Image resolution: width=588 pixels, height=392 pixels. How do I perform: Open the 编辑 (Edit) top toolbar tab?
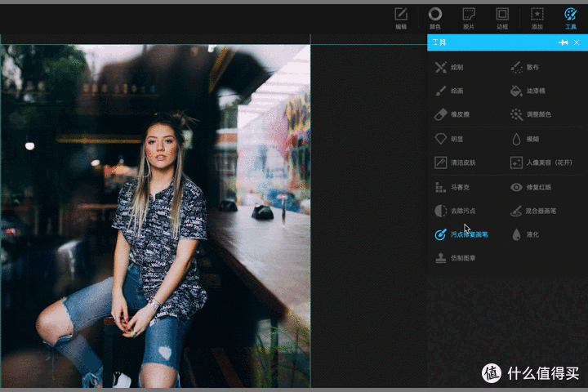(x=401, y=19)
